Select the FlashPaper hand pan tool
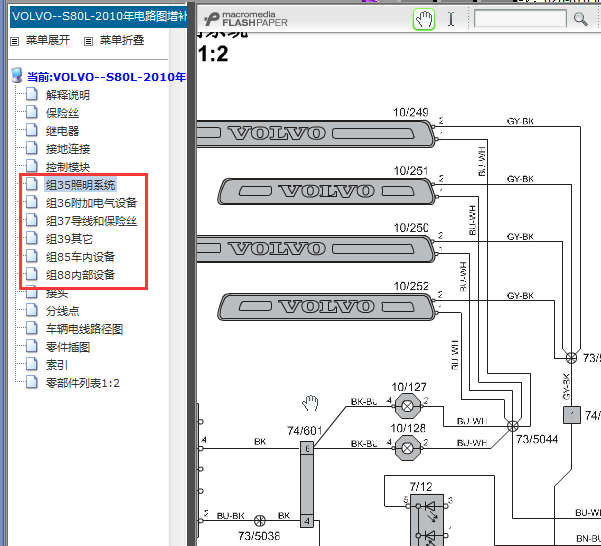This screenshot has width=601, height=546. coord(424,19)
